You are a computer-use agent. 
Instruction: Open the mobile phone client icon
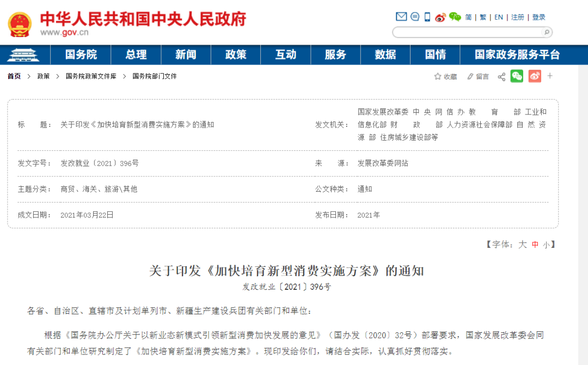[427, 17]
